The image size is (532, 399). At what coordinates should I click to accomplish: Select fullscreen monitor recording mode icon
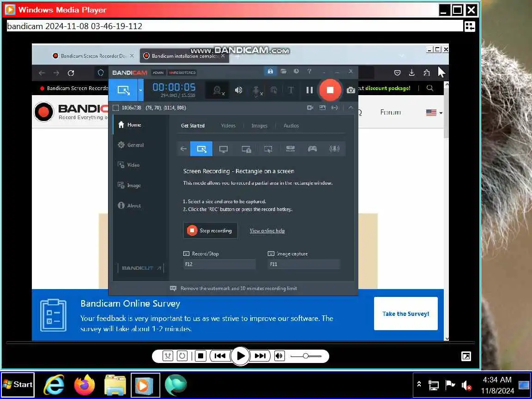pos(223,149)
